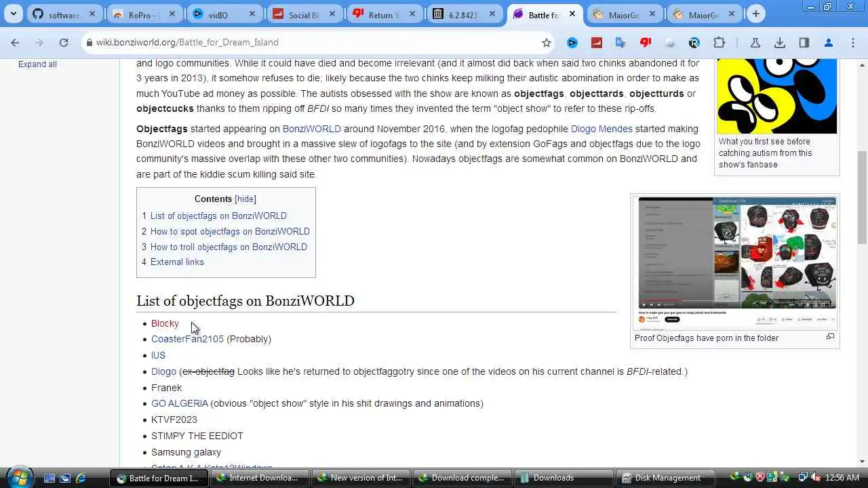This screenshot has height=488, width=868.
Task: Click the Expand all sidebar link
Action: [37, 64]
